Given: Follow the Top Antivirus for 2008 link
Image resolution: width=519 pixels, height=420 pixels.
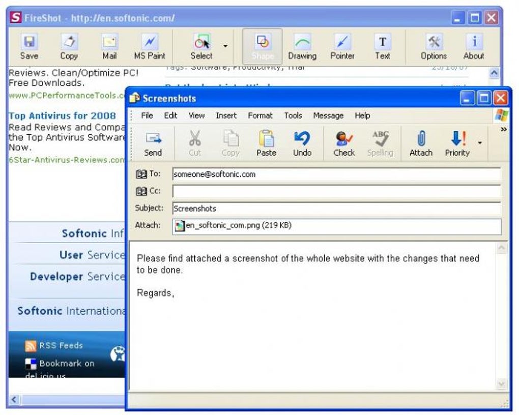Looking at the screenshot, I should [x=62, y=116].
